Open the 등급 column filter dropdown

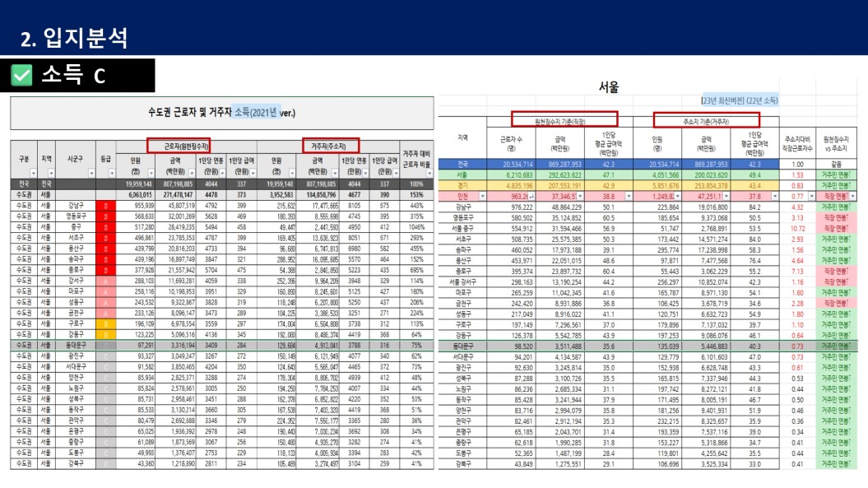click(x=112, y=174)
